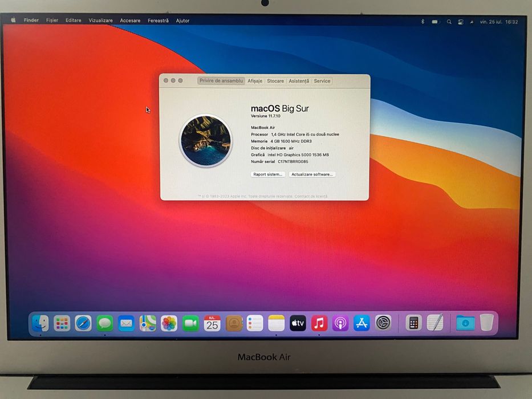Switch to the Service tab
The image size is (532, 399).
[322, 81]
